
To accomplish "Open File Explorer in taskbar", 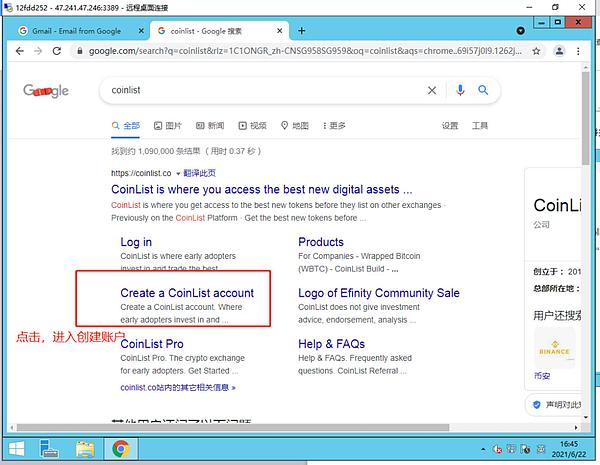I will pyautogui.click(x=86, y=449).
